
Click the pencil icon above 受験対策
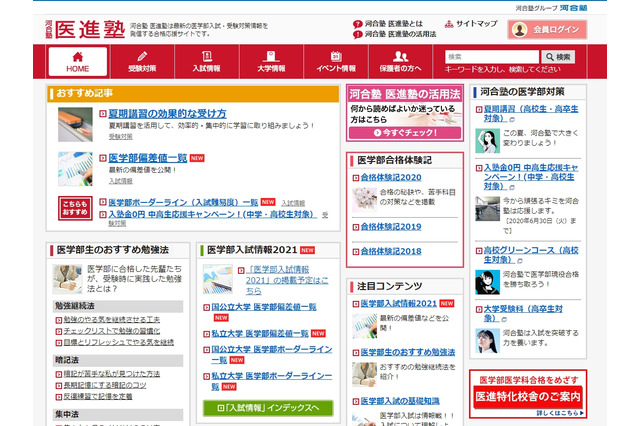point(142,56)
